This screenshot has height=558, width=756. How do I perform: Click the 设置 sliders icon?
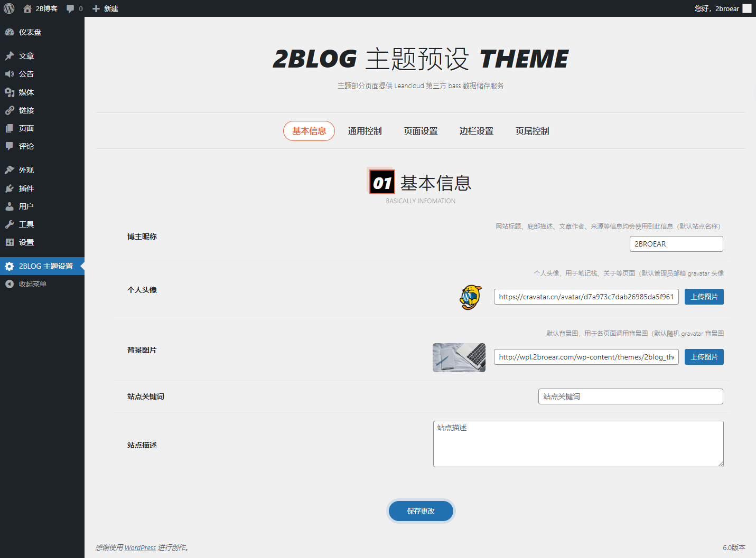tap(10, 242)
